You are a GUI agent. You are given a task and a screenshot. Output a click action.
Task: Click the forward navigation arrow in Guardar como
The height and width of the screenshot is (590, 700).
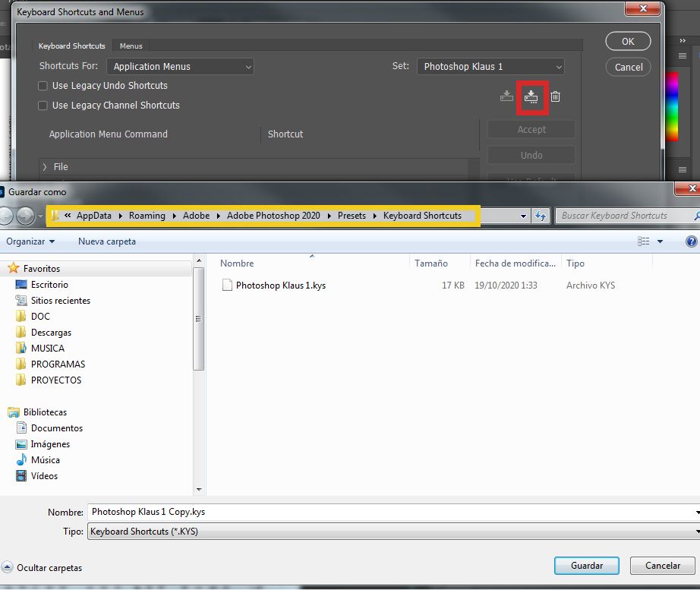click(x=26, y=216)
